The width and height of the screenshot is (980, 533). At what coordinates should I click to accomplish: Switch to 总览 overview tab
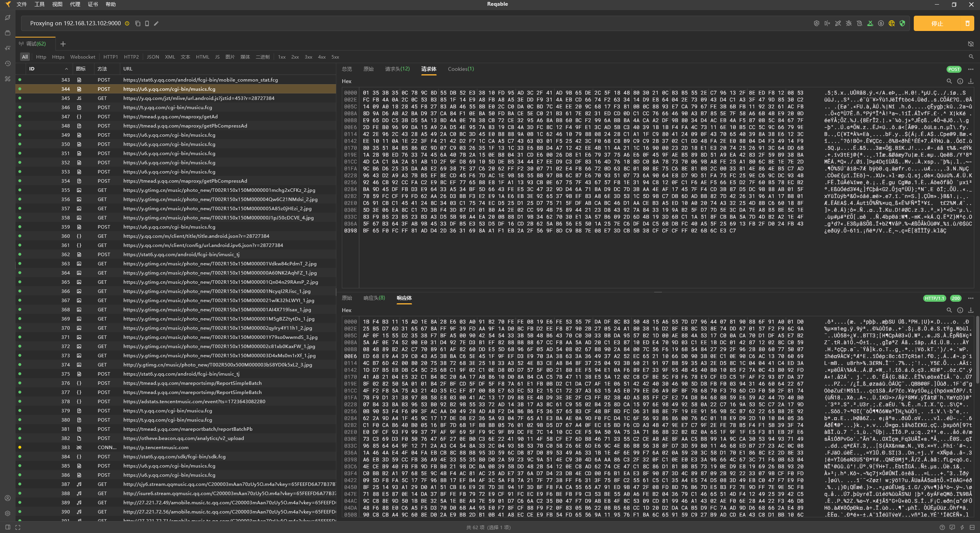[x=347, y=69]
